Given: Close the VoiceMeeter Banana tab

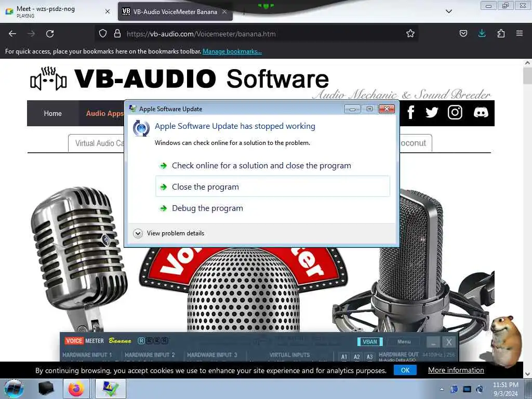Looking at the screenshot, I should 224,11.
